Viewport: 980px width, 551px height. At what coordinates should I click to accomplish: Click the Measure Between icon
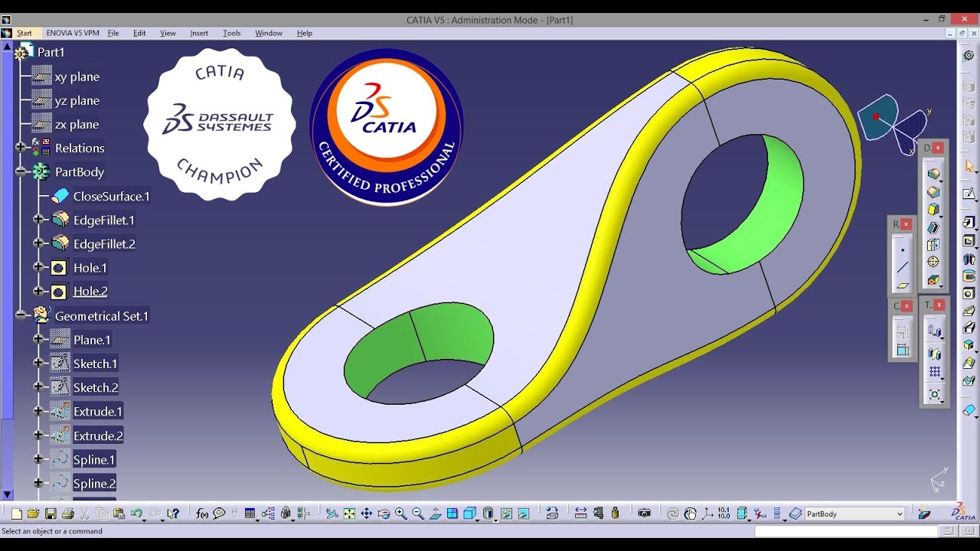point(580,514)
